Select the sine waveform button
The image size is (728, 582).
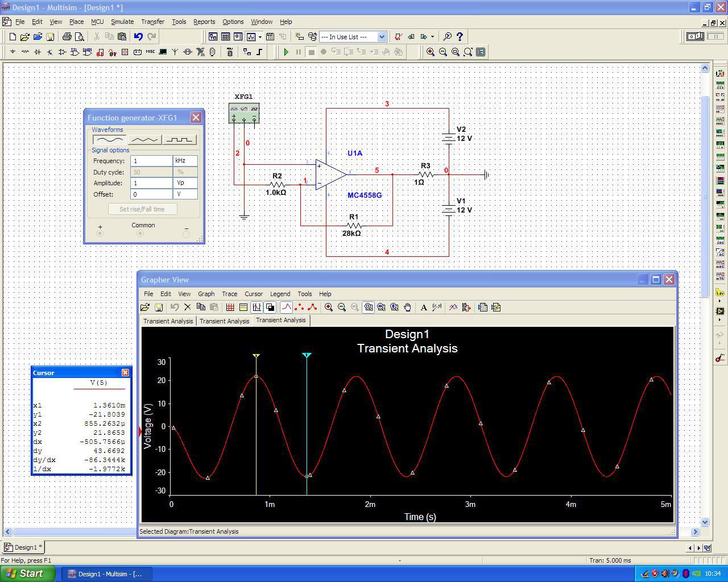110,140
